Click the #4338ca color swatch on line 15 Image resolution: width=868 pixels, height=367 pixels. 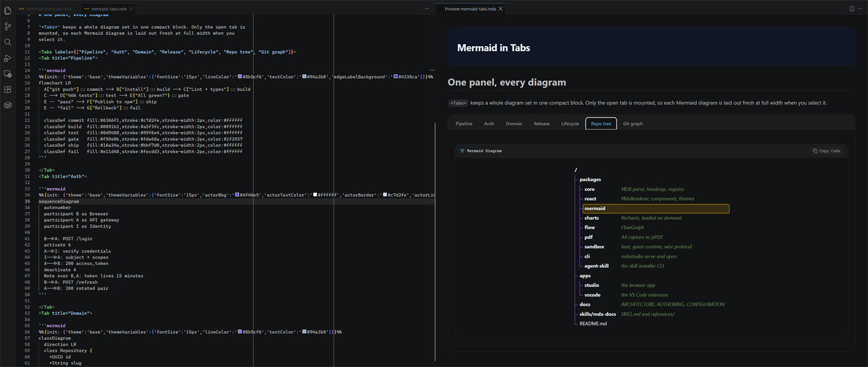(x=396, y=77)
